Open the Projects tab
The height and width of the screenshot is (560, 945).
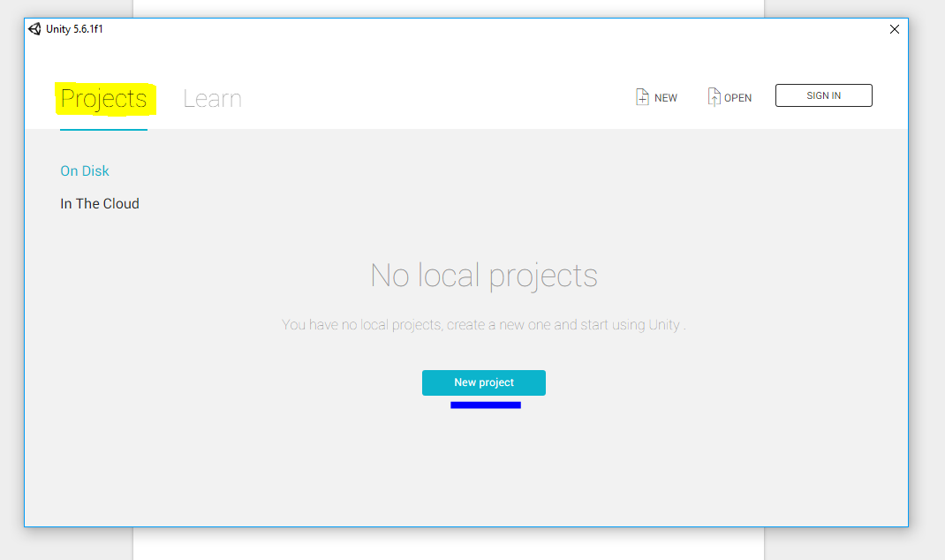(103, 99)
